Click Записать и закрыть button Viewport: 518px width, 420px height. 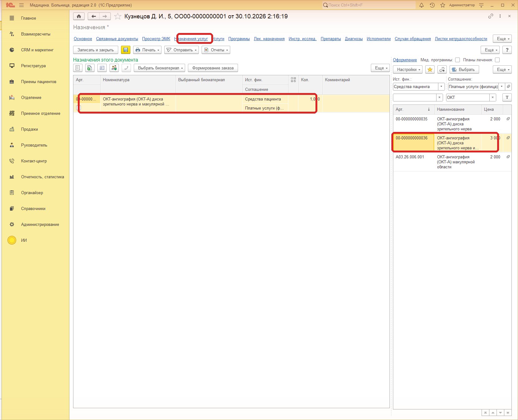pos(96,50)
